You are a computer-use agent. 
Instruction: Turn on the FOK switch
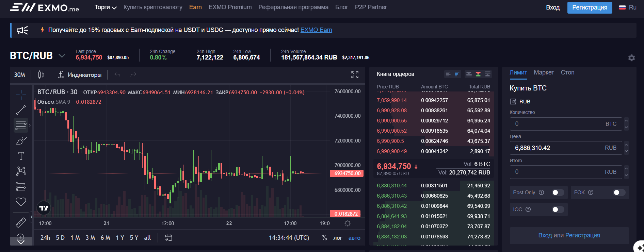(619, 192)
